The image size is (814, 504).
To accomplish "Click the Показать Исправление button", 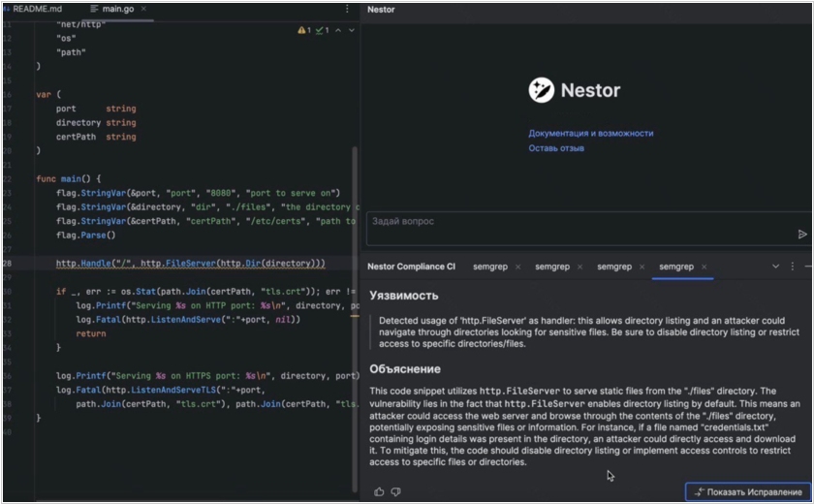I will (x=747, y=492).
